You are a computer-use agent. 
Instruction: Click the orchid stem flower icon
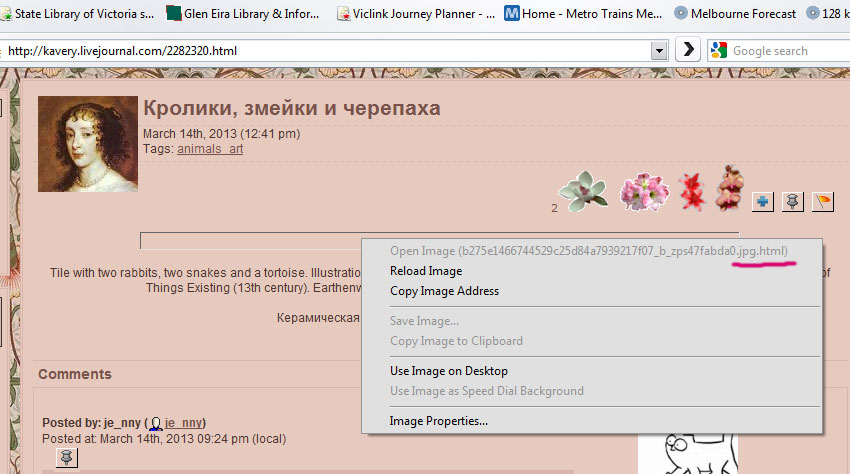tap(730, 188)
